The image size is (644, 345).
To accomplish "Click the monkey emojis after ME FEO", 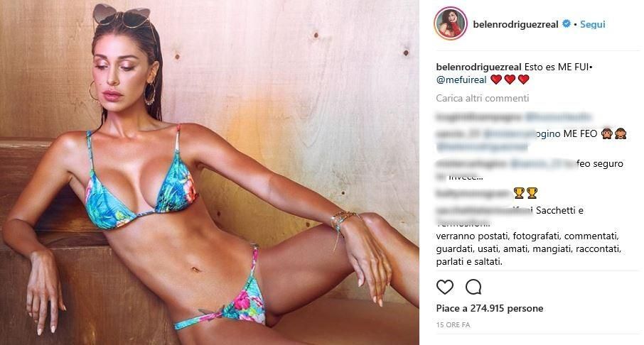I will point(614,133).
